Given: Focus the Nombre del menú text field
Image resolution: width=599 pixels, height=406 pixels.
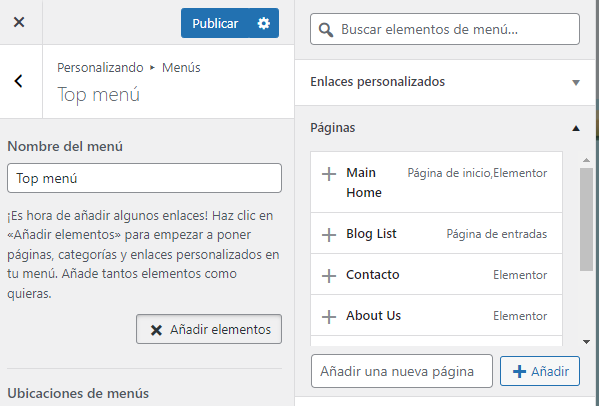Looking at the screenshot, I should coord(144,178).
